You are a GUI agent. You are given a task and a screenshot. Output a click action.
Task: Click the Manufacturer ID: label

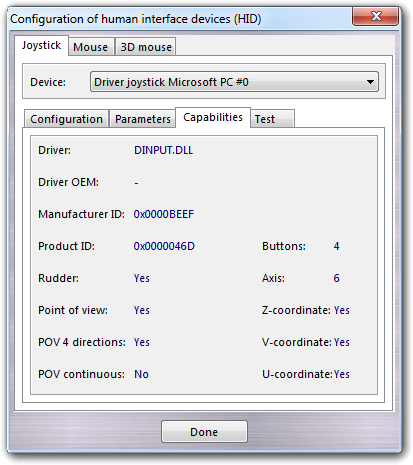click(x=81, y=214)
